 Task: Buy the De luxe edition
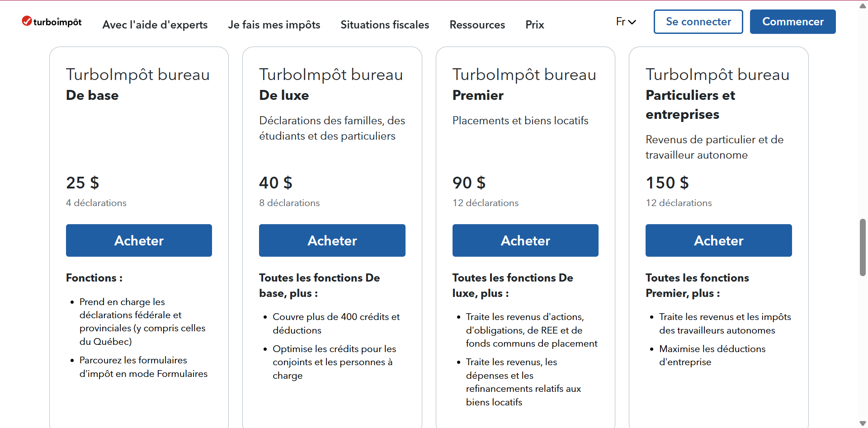(x=332, y=240)
